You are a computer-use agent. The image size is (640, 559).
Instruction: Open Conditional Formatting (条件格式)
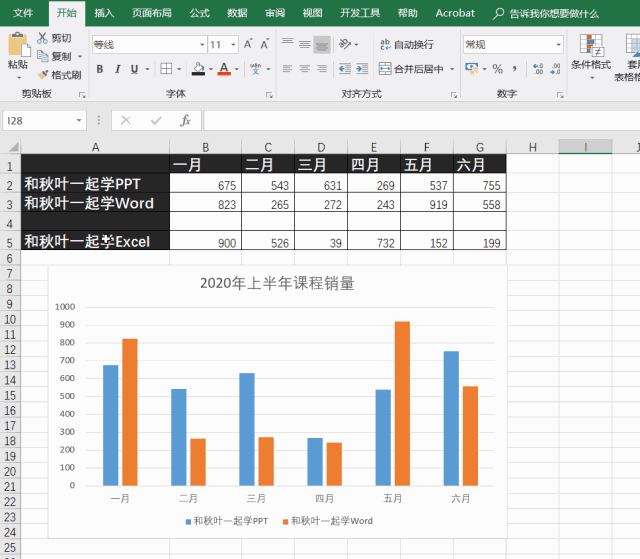click(x=591, y=56)
